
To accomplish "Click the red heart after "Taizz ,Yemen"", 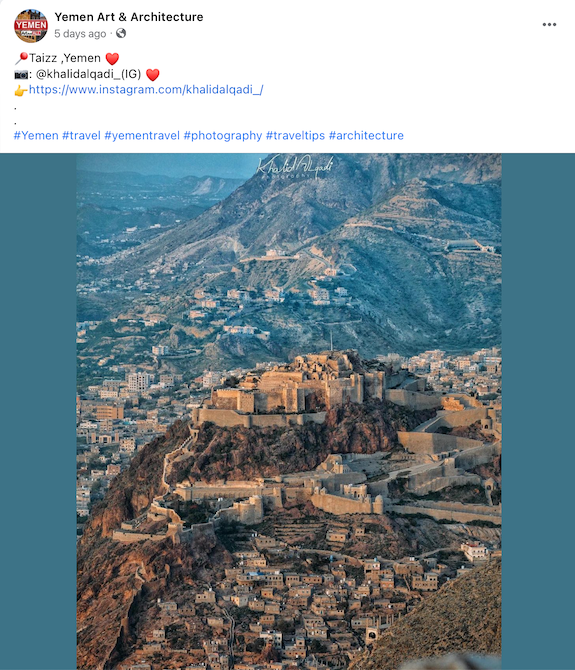I will coord(112,59).
